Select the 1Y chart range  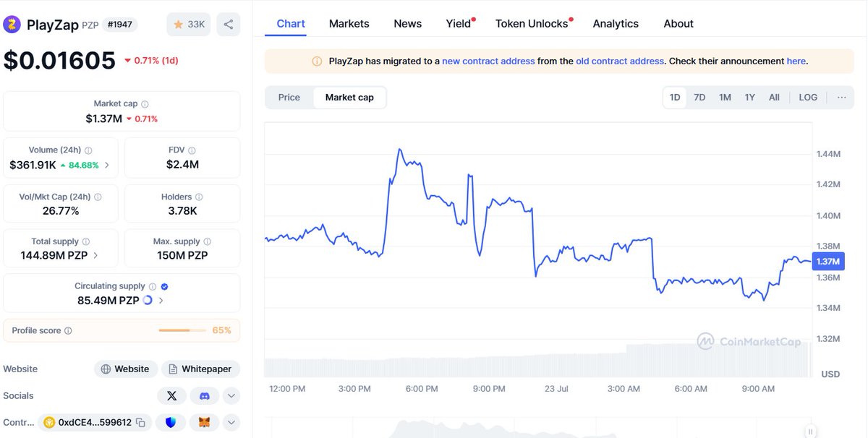(x=750, y=97)
